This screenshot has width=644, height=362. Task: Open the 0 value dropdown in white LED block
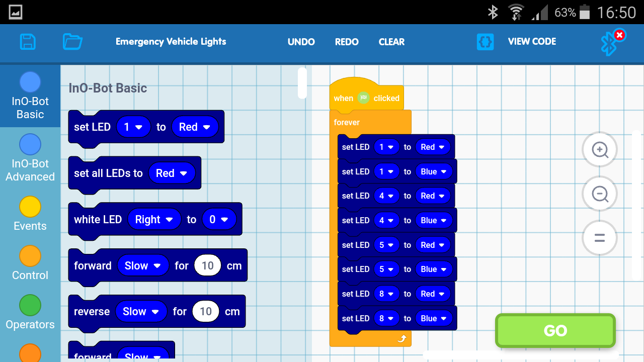(219, 220)
